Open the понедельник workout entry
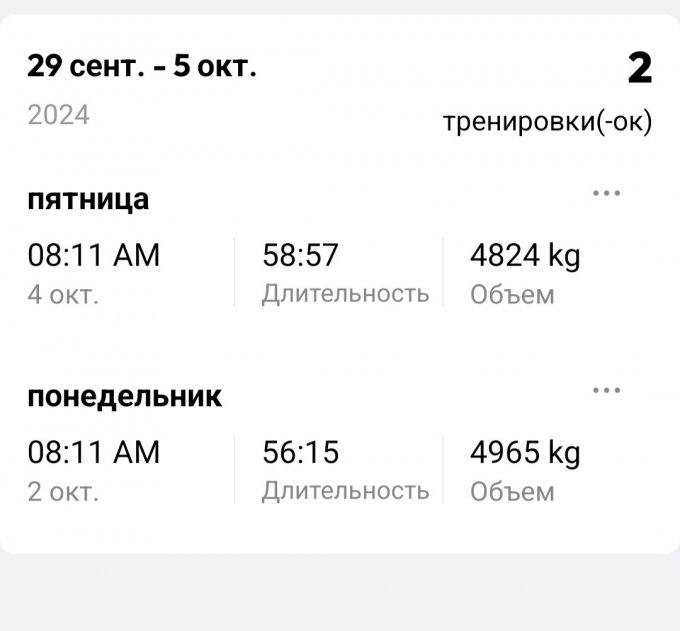 [x=125, y=396]
